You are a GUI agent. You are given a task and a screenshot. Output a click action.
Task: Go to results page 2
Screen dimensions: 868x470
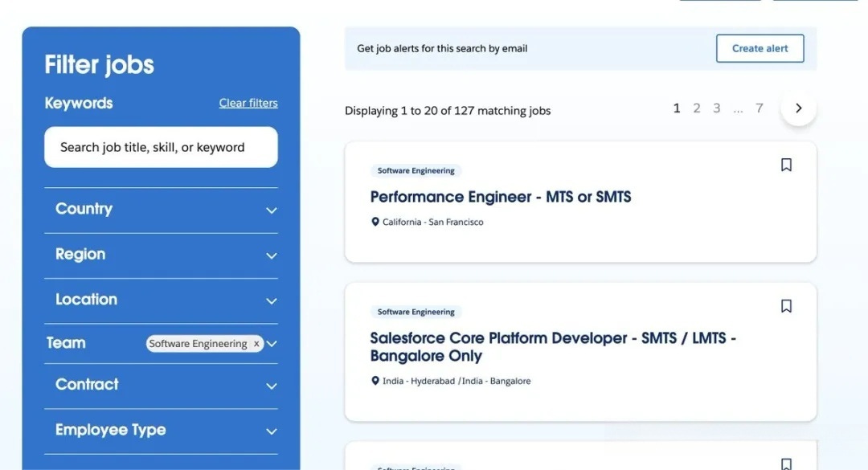(x=696, y=108)
